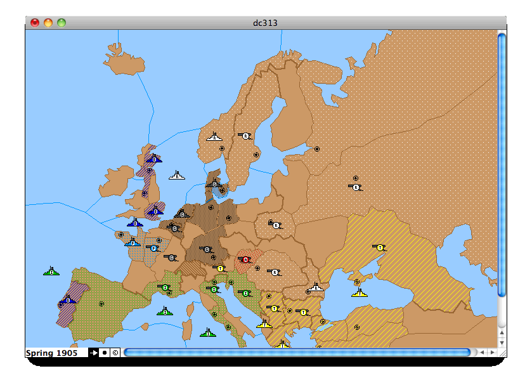The height and width of the screenshot is (392, 532).
Task: Click the French fleet in Brest
Action: [133, 242]
